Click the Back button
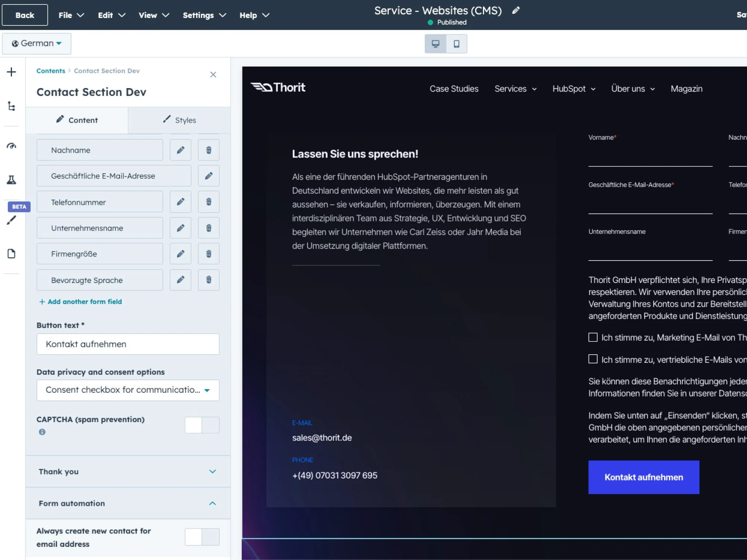 [x=25, y=15]
